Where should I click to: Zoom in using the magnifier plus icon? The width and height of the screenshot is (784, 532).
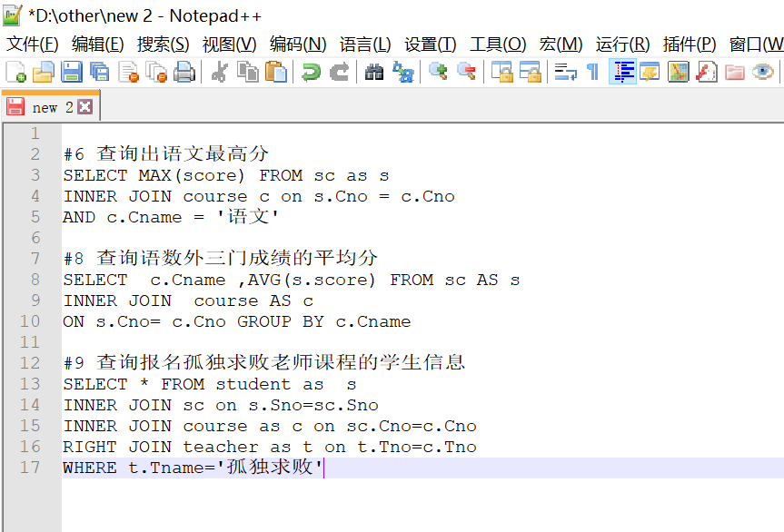(438, 72)
